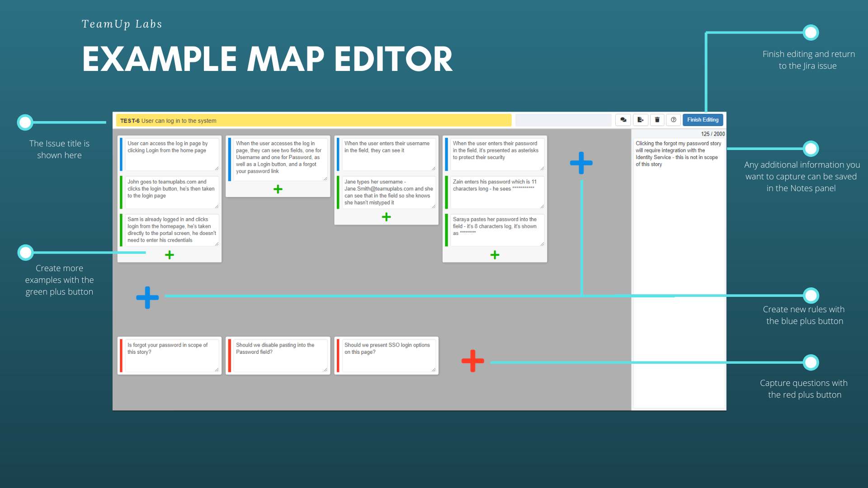The height and width of the screenshot is (488, 868).
Task: Open the help question-mark icon
Action: click(x=674, y=120)
